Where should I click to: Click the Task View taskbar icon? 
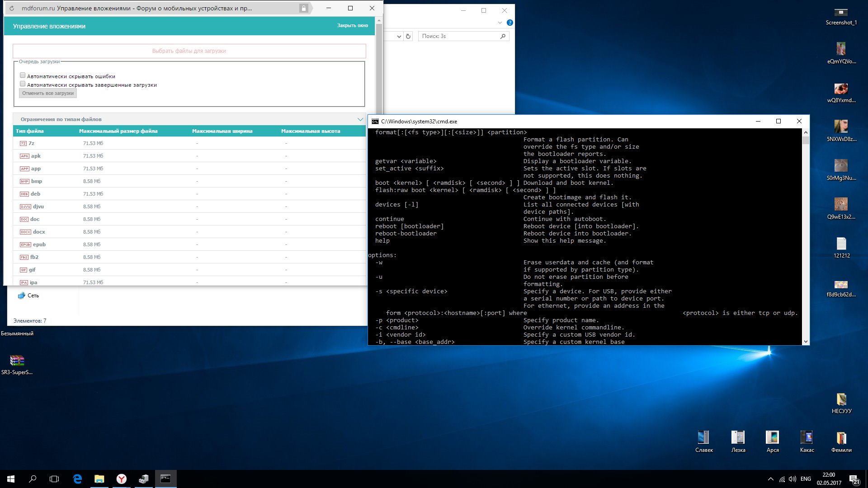click(x=54, y=479)
